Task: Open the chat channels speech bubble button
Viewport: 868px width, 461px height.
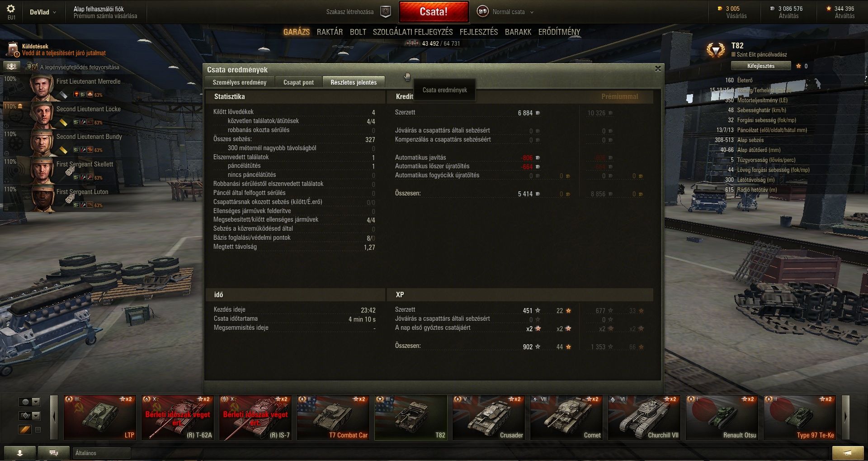Action: click(53, 453)
